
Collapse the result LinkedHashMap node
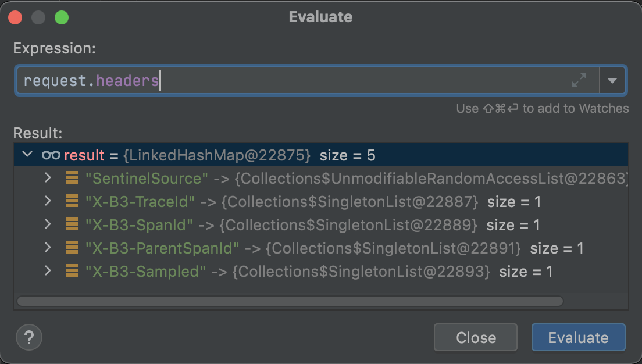coord(26,155)
